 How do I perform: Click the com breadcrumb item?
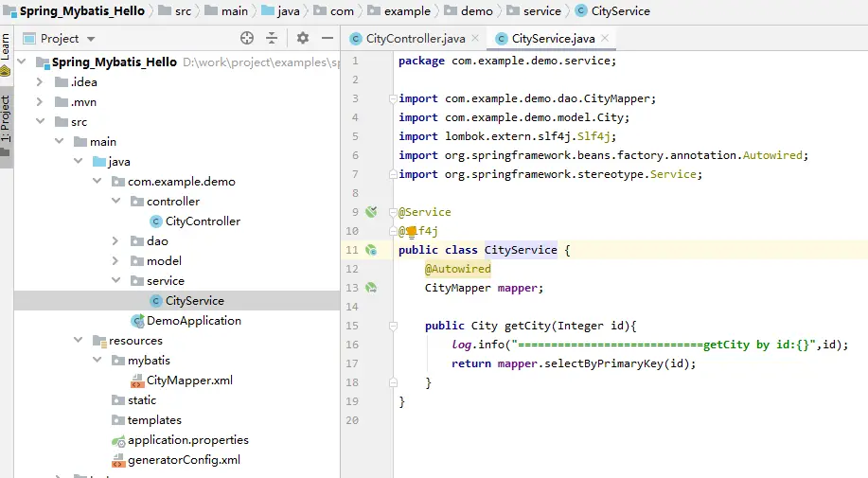pyautogui.click(x=334, y=11)
